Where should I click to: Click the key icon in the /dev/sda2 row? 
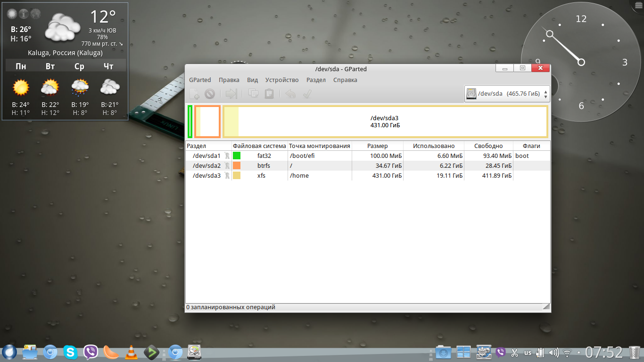[227, 165]
